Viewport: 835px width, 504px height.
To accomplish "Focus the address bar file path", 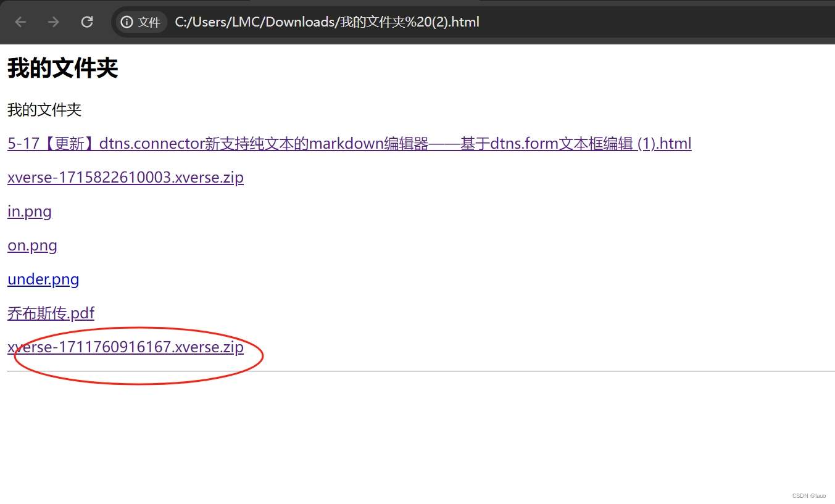I will [327, 22].
